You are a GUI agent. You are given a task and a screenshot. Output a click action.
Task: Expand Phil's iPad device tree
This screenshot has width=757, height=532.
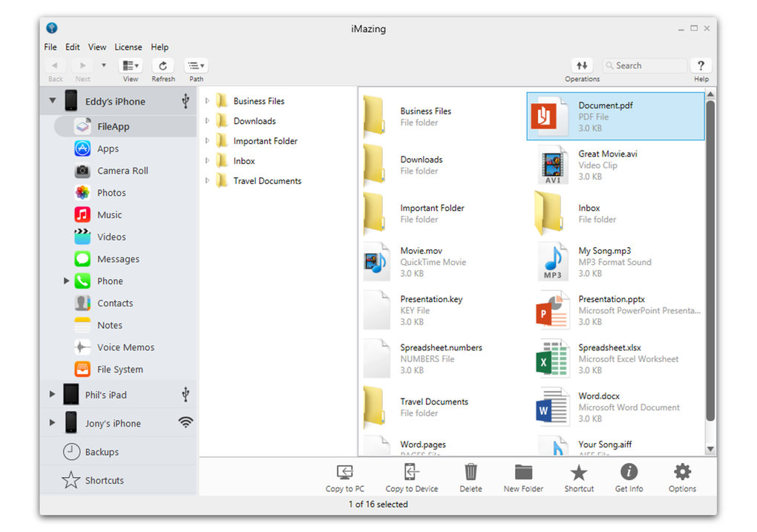point(52,395)
